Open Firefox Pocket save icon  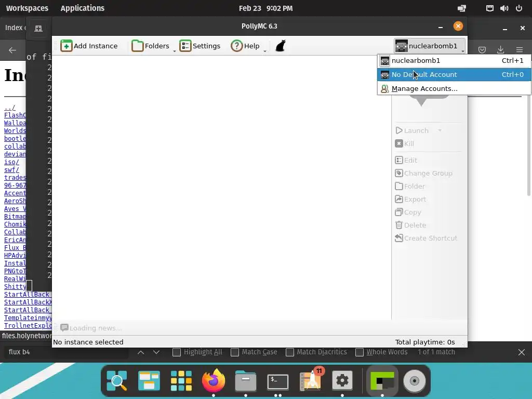coord(482,50)
